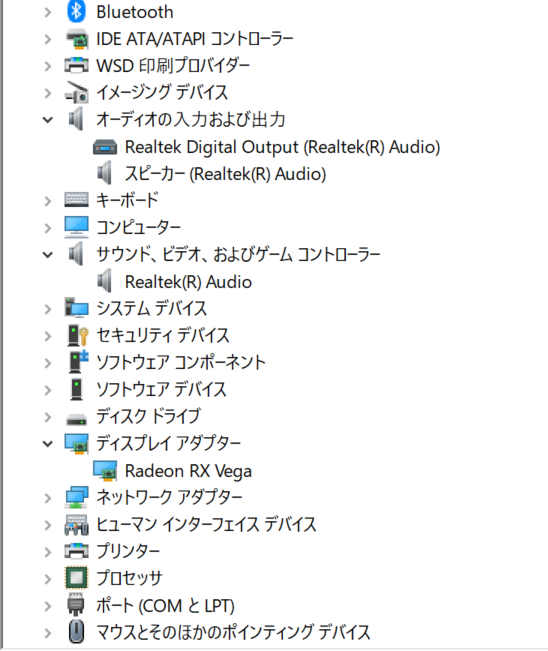The width and height of the screenshot is (548, 651).
Task: Click the ソフトウェア デバイス icon
Action: pyautogui.click(x=76, y=389)
